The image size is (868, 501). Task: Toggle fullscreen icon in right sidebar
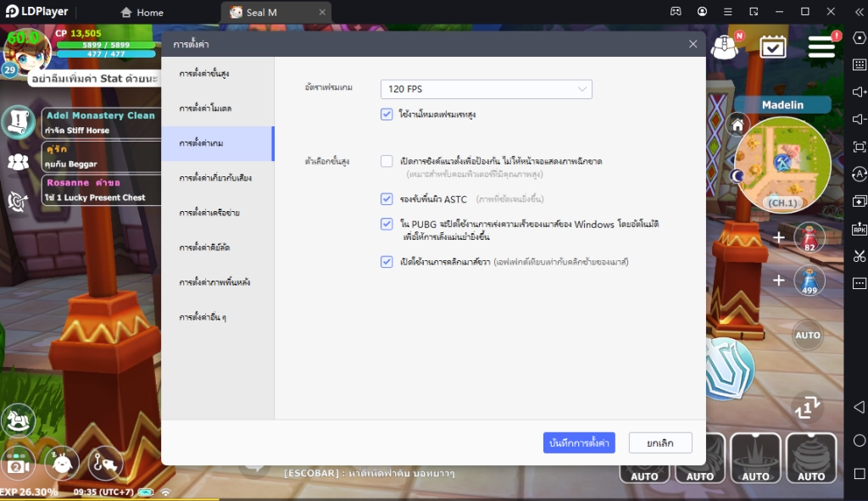coord(860,147)
